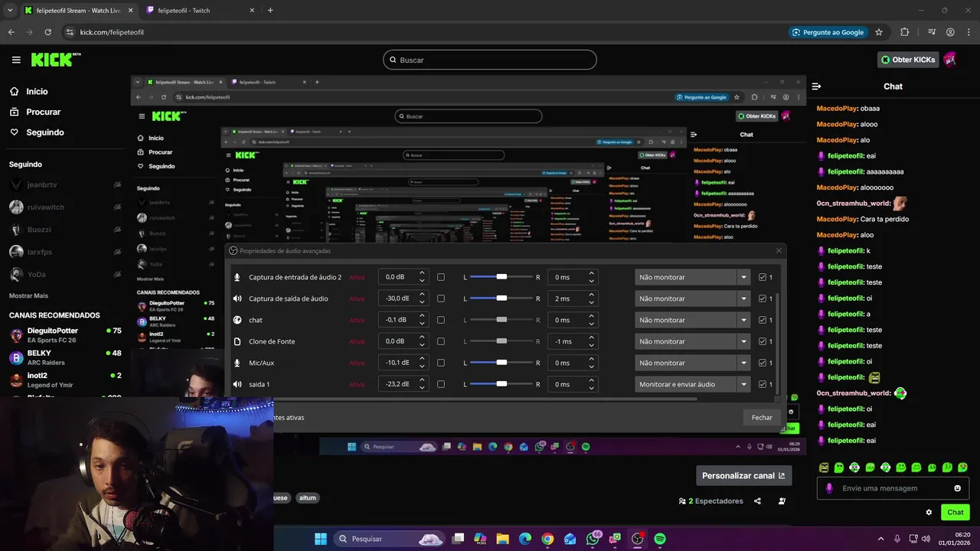This screenshot has height=551, width=980.
Task: Focus the Buscar search field
Action: [x=490, y=60]
